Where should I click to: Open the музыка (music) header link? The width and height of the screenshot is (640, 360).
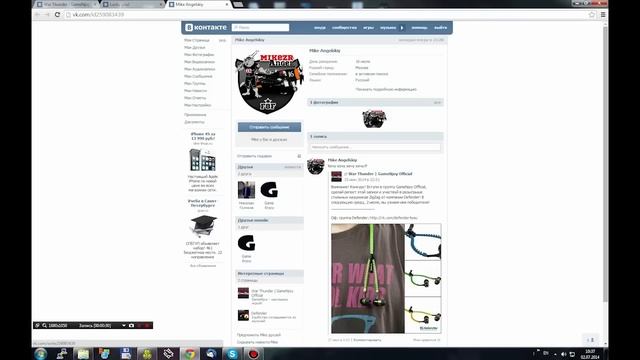pos(388,28)
